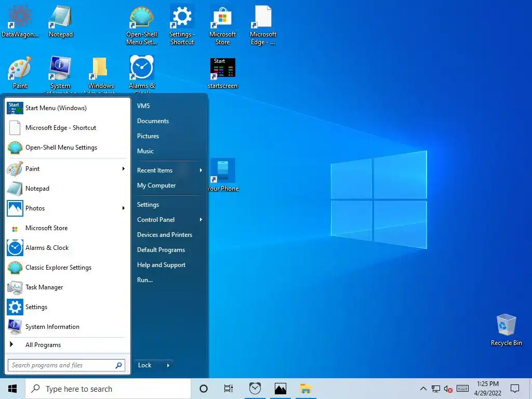This screenshot has width=532, height=399.
Task: Open Settings in right pane
Action: (169, 205)
